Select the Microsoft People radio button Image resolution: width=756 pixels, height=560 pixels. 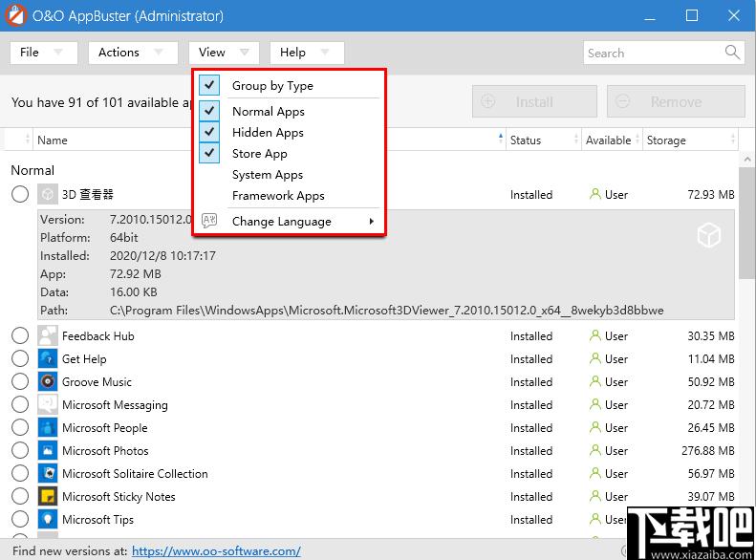click(x=20, y=427)
